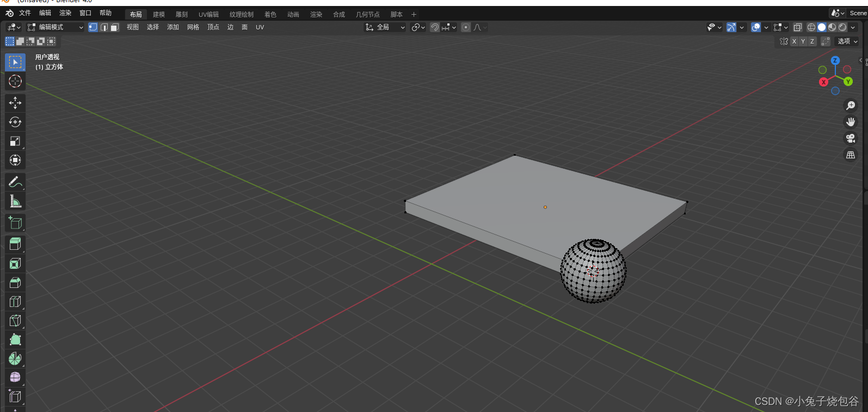Screen dimensions: 868x412
Task: Toggle Z axis mesh mirror
Action: [x=812, y=41]
